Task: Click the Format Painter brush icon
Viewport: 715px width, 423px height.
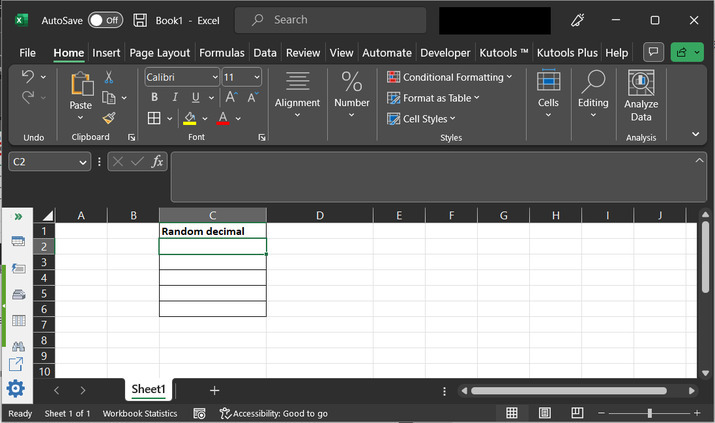Action: pos(109,118)
